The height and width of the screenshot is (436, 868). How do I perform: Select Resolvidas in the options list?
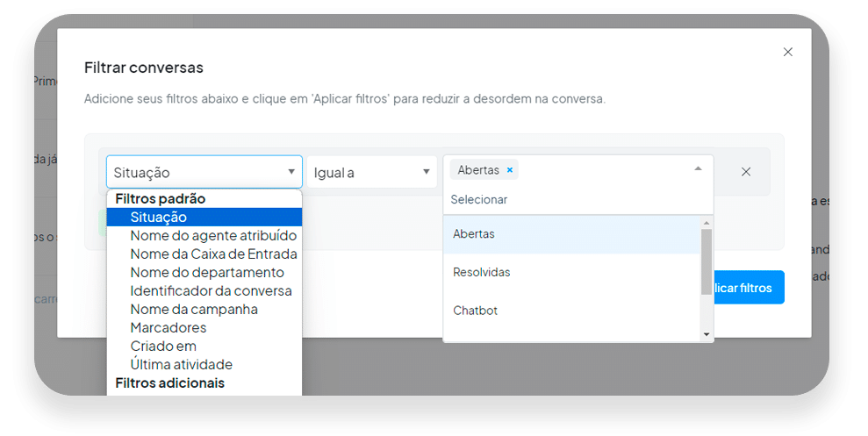click(572, 272)
